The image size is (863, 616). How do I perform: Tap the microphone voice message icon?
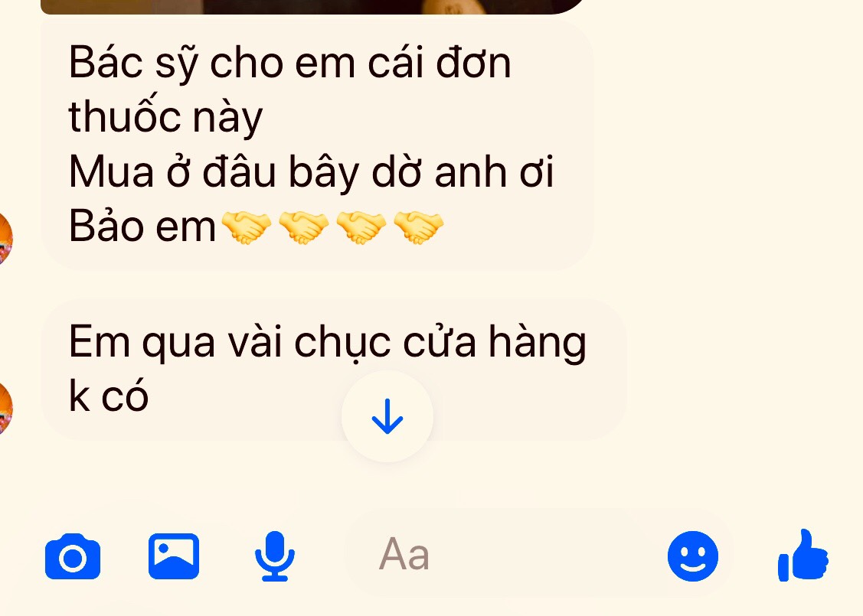tap(275, 556)
